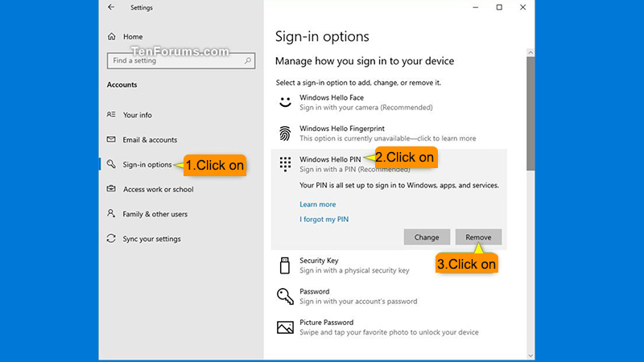Viewport: 644px width, 362px height.
Task: Click "Swipe and tap your favorite photo" text
Action: coord(389,332)
